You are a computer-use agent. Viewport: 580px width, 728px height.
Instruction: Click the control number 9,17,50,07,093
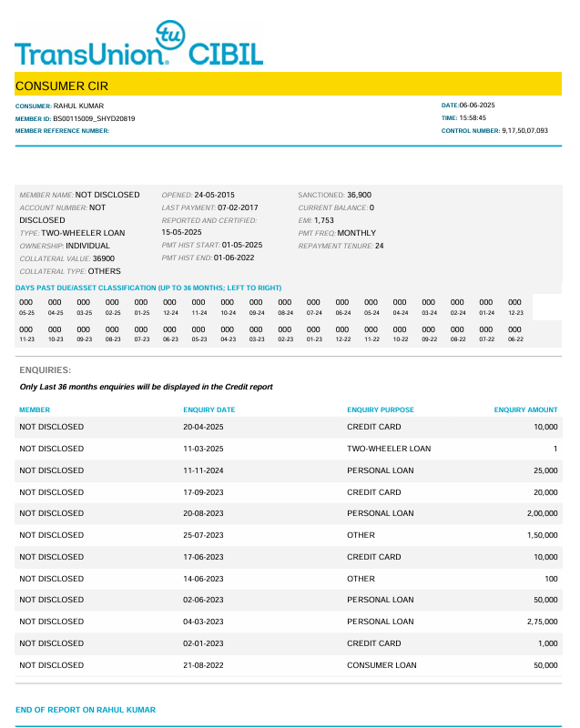tap(524, 130)
